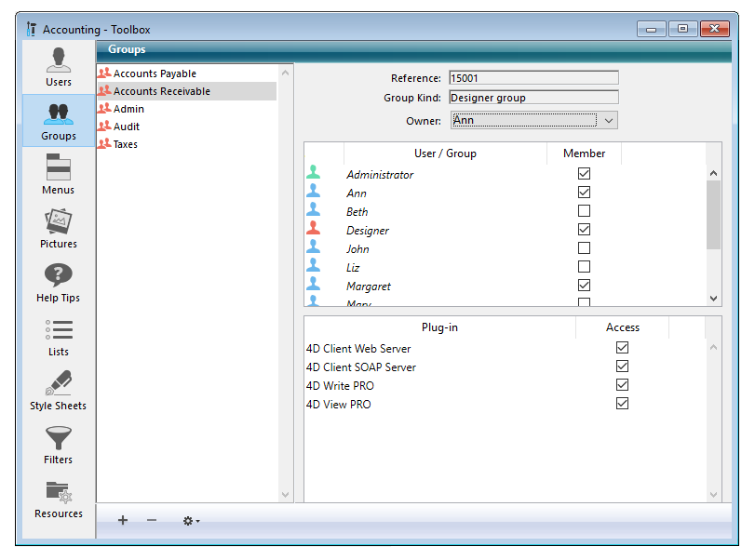Open the Style Sheets page

click(x=59, y=391)
